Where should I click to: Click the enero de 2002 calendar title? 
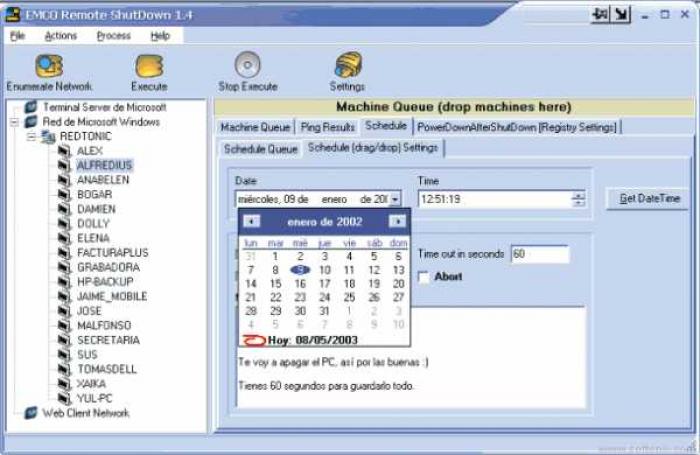(x=325, y=221)
